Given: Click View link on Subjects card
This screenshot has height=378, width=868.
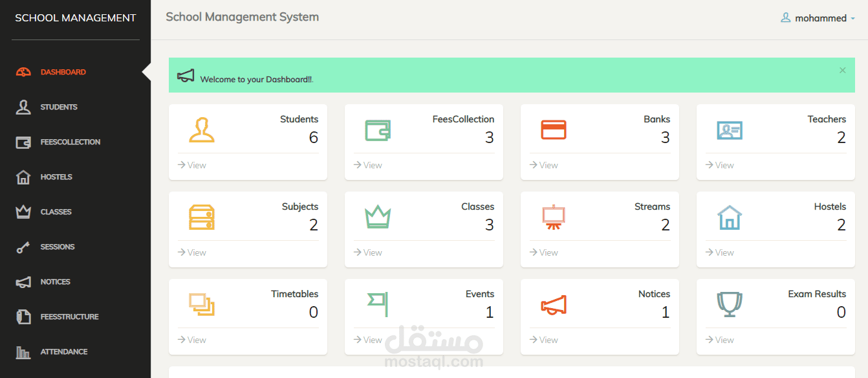Looking at the screenshot, I should click(192, 252).
